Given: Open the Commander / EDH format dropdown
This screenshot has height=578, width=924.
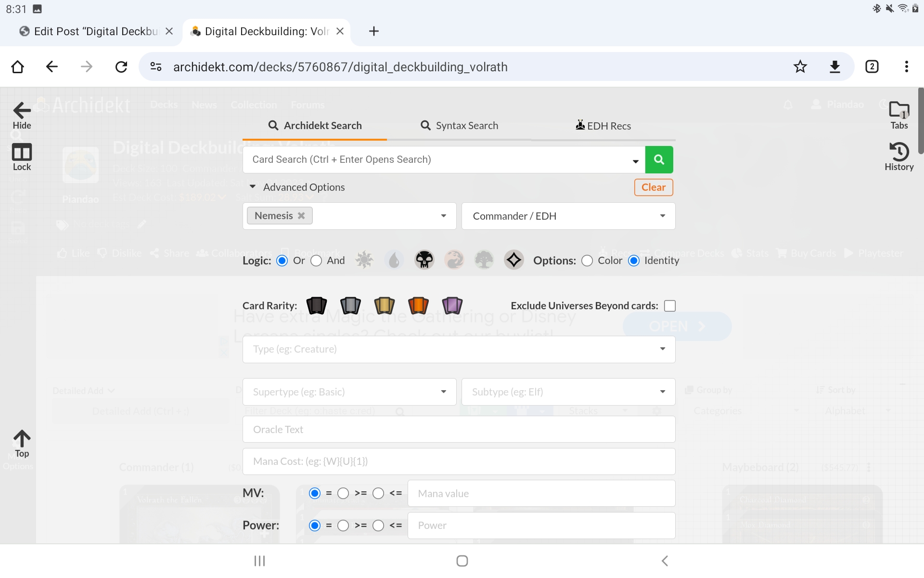Looking at the screenshot, I should click(568, 216).
